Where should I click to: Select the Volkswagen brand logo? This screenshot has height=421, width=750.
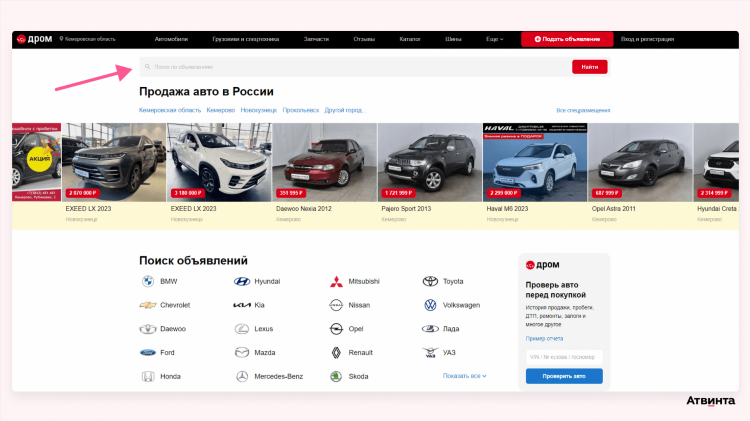click(430, 305)
